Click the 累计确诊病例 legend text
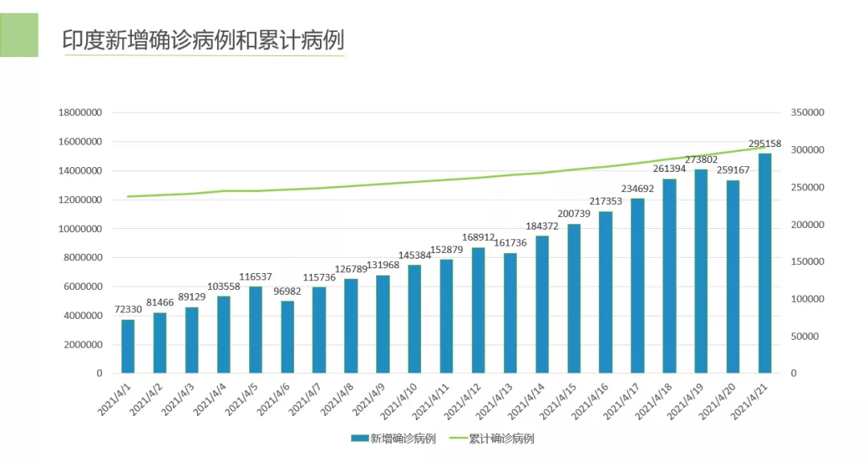The width and height of the screenshot is (868, 461). tap(502, 439)
